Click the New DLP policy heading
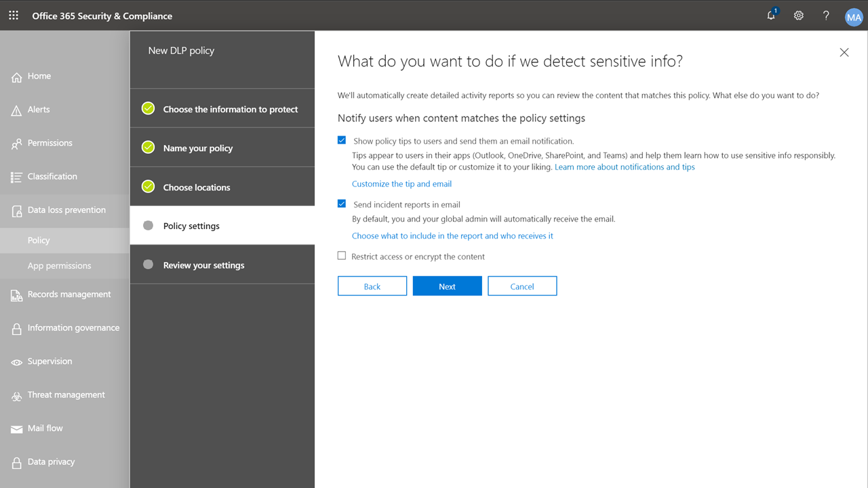This screenshot has height=488, width=868. click(x=181, y=50)
